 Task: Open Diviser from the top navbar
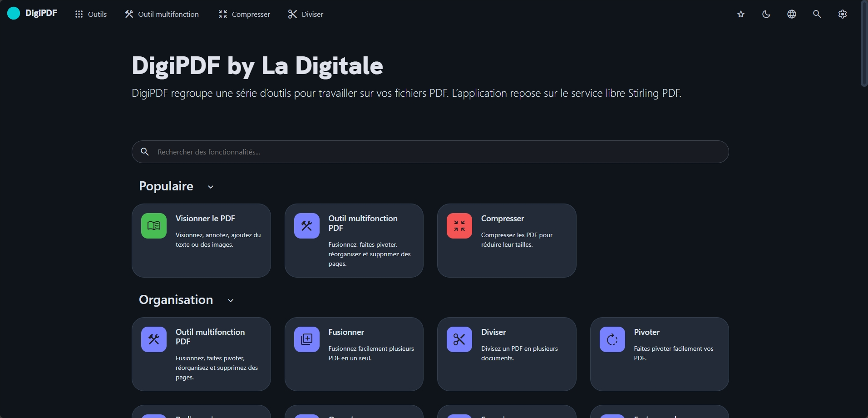pos(306,14)
